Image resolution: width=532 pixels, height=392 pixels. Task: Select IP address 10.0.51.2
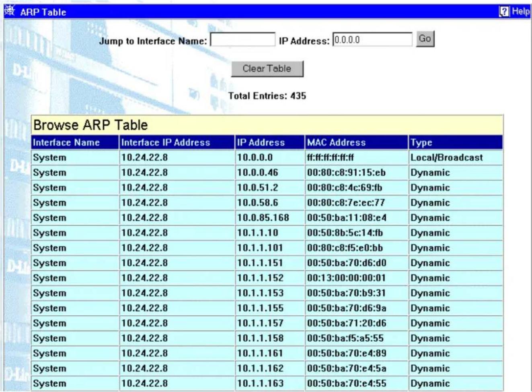258,188
